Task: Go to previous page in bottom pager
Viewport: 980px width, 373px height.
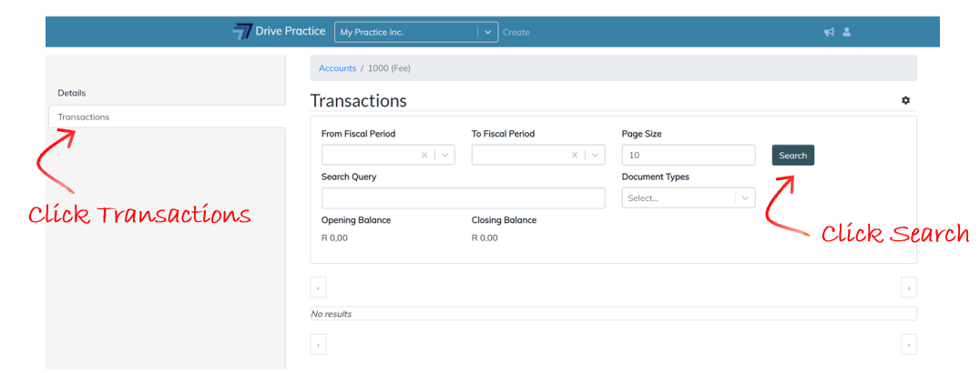Action: click(319, 344)
